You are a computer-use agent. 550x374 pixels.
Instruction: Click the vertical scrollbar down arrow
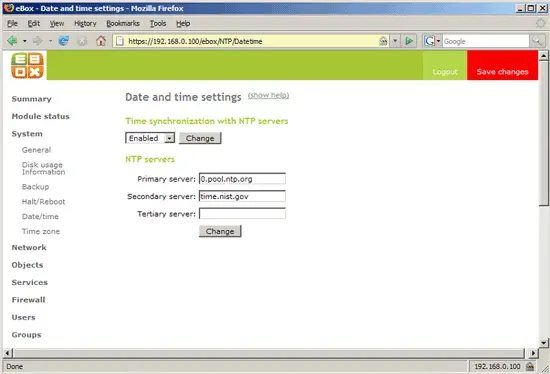coord(543,343)
